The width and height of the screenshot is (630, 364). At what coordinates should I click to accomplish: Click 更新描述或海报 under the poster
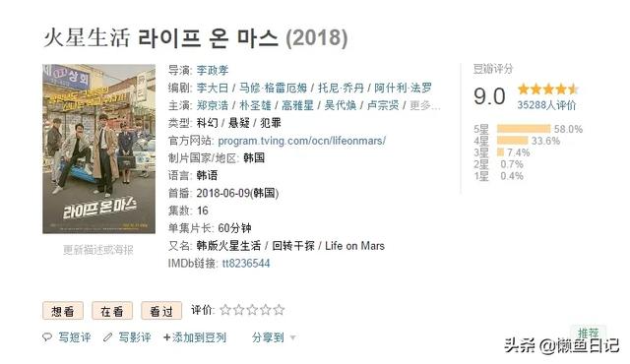pyautogui.click(x=98, y=250)
